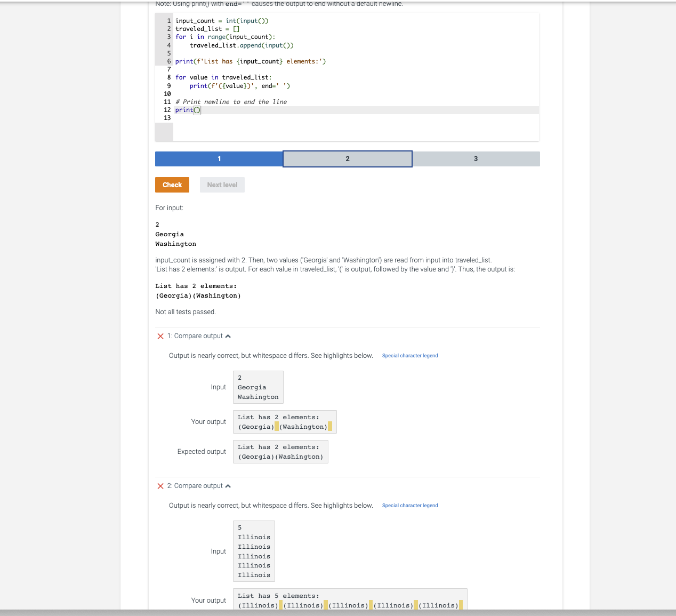Click Your output box showing five Illinois entries
This screenshot has width=676, height=616.
(350, 600)
